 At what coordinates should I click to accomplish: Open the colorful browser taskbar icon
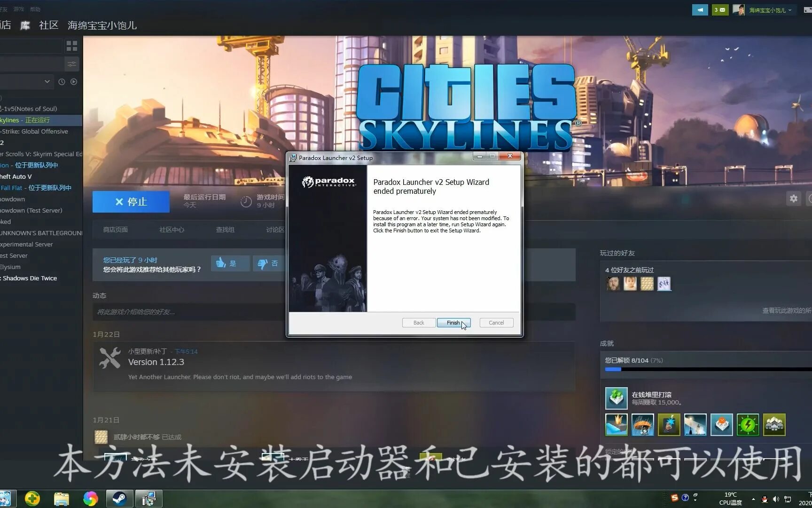(90, 499)
